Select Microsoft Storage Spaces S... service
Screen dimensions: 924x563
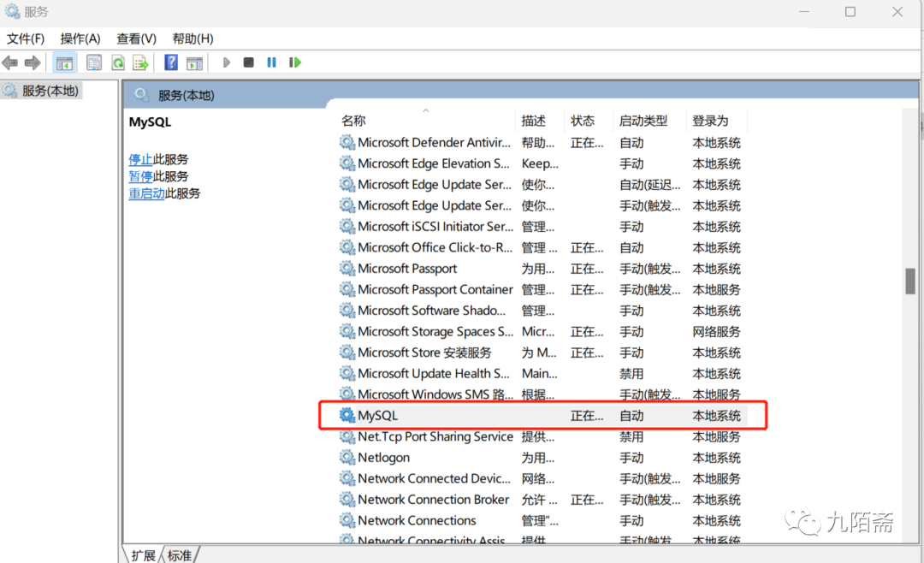[x=542, y=331]
